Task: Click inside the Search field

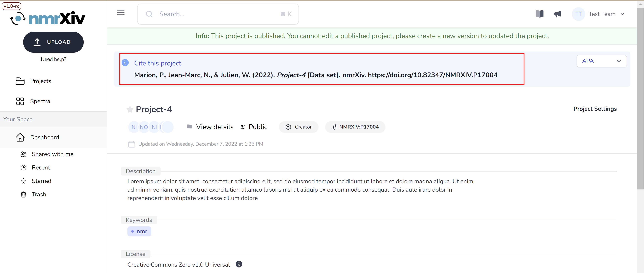Action: [218, 14]
